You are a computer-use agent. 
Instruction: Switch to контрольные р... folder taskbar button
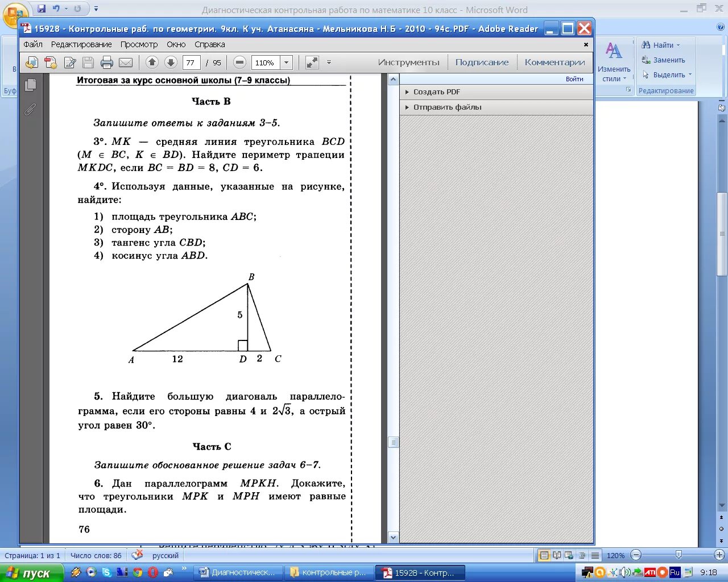click(x=329, y=573)
